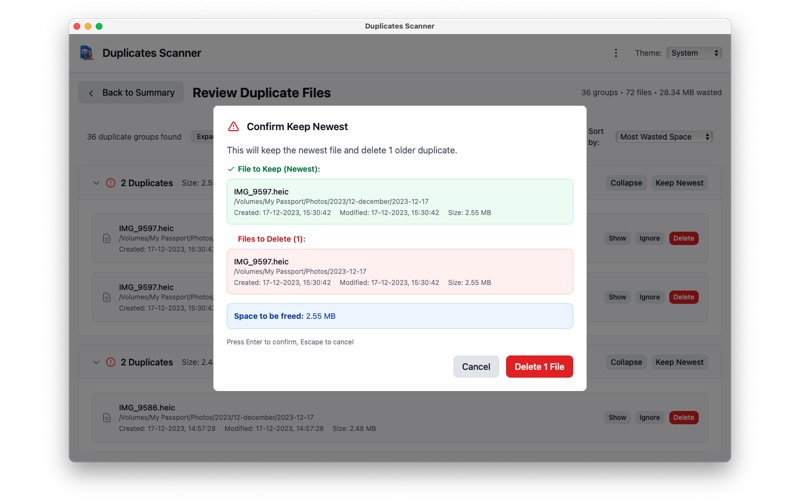Click Cancel in the confirm dialog
Viewport: 800px width, 500px height.
(x=476, y=366)
